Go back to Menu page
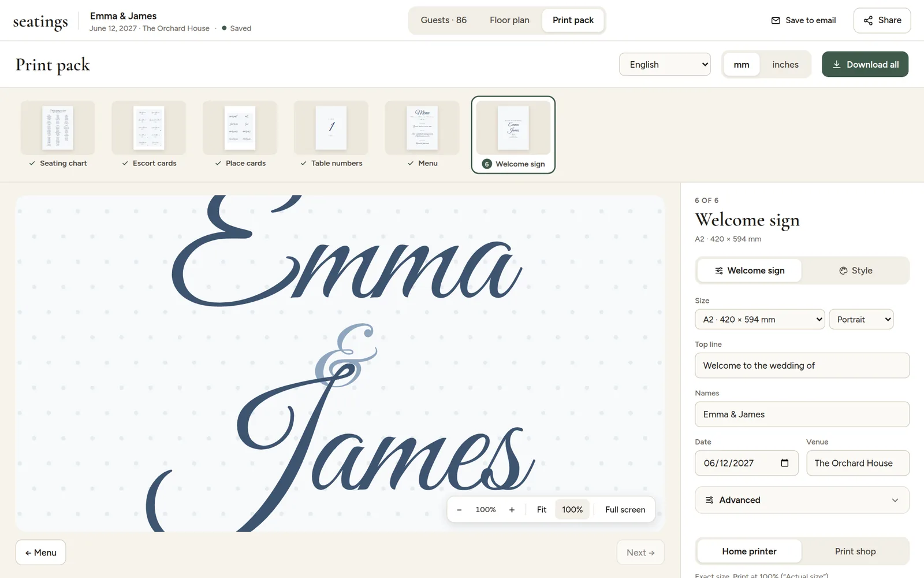 (40, 553)
